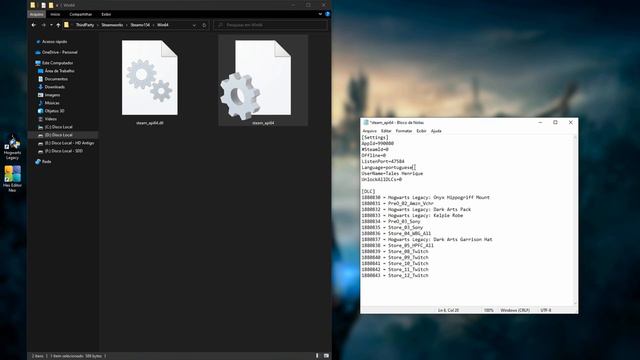Image resolution: width=640 pixels, height=360 pixels.
Task: Click the UserName=Tales Henrique line
Action: [392, 173]
